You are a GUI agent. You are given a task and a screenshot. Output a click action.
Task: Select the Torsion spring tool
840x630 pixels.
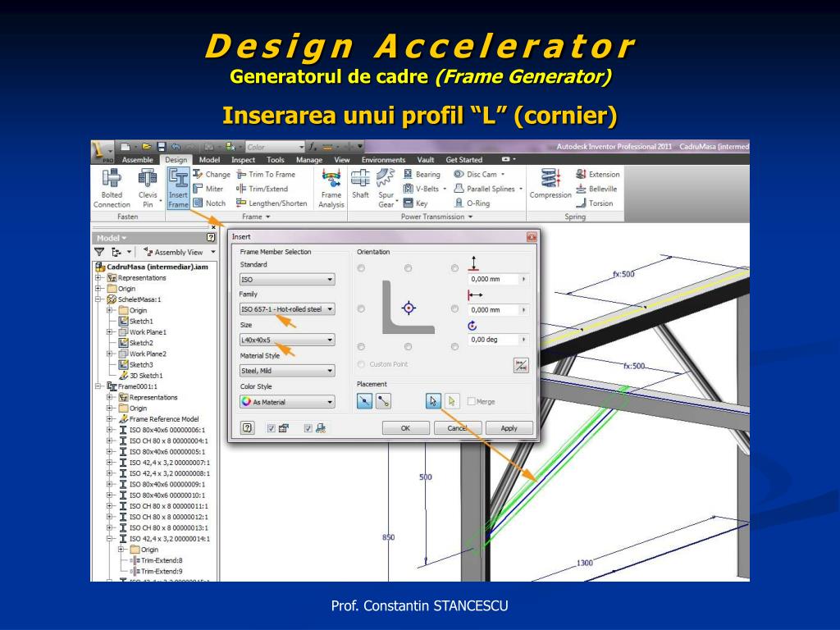[594, 203]
